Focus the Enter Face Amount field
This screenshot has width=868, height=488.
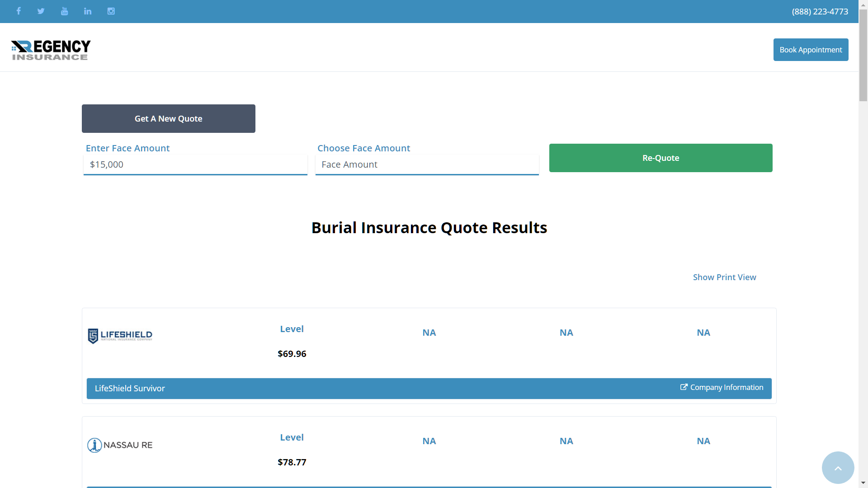pyautogui.click(x=195, y=164)
